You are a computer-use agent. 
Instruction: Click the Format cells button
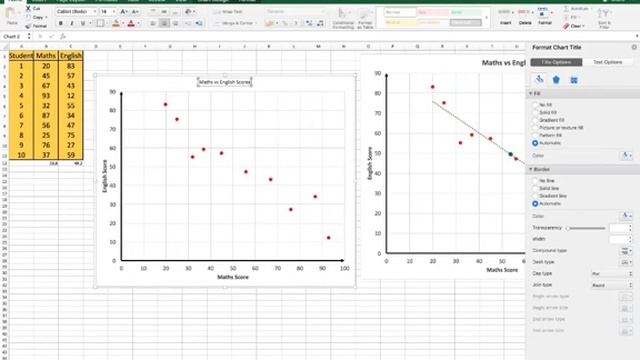coord(544,17)
